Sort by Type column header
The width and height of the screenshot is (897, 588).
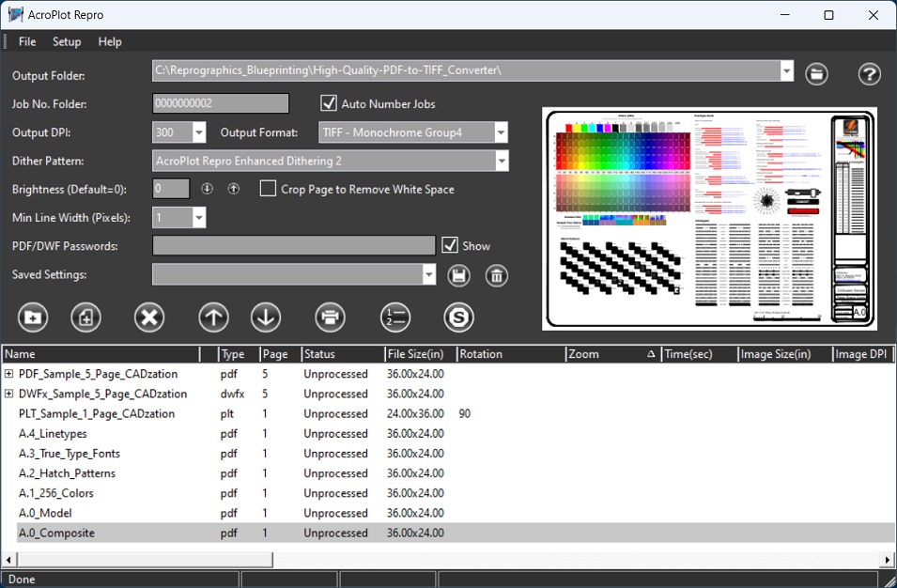click(x=239, y=354)
